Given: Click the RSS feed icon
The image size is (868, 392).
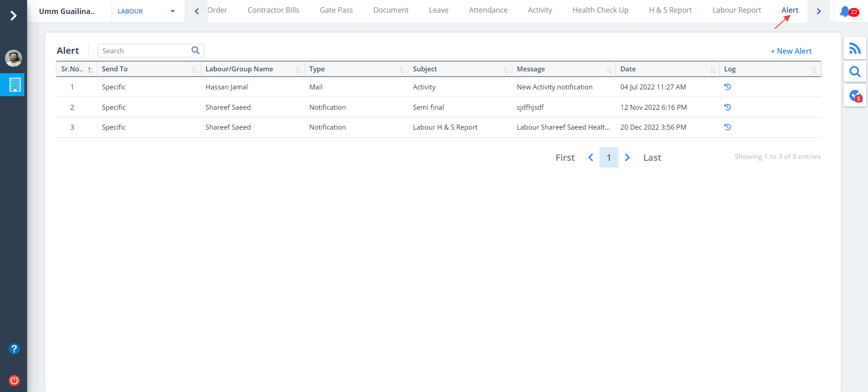Looking at the screenshot, I should pos(854,48).
